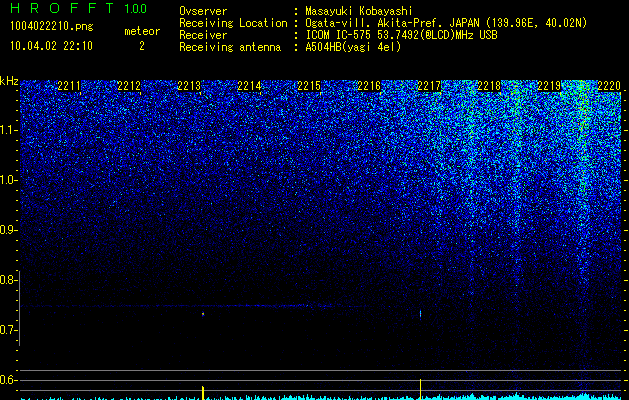Click the A504HB(yagi 4el) antenna text
Image resolution: width=629 pixels, height=400 pixels.
pos(353,47)
